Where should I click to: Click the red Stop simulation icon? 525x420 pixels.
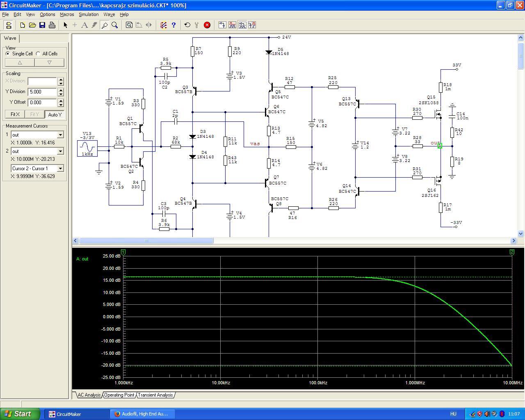pos(207,25)
